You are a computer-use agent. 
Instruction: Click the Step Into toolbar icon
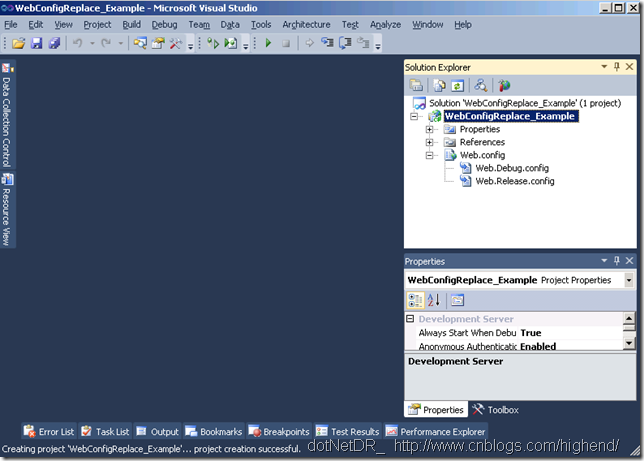pos(327,43)
